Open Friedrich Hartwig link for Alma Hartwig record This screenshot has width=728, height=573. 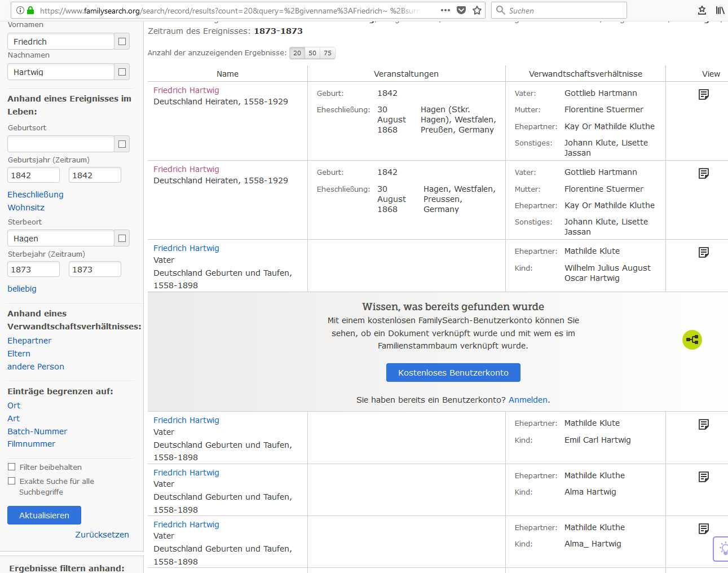pyautogui.click(x=186, y=473)
